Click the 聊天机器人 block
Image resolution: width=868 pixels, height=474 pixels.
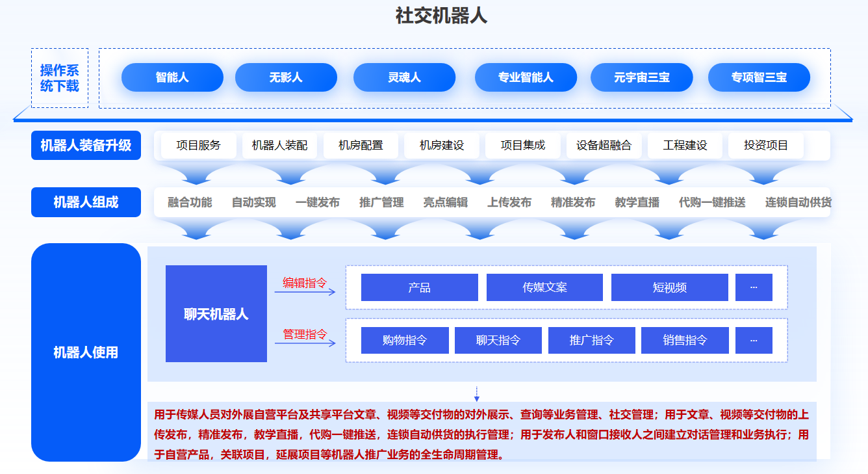tap(216, 313)
